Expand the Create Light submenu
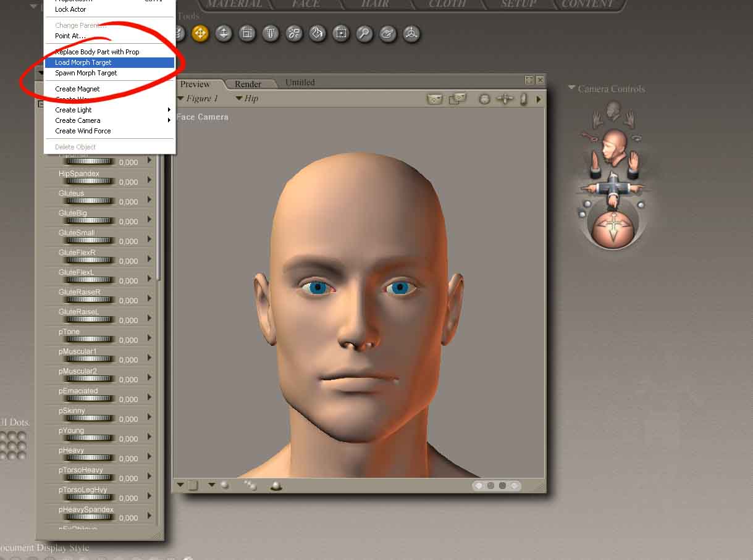This screenshot has height=560, width=753. pos(110,110)
